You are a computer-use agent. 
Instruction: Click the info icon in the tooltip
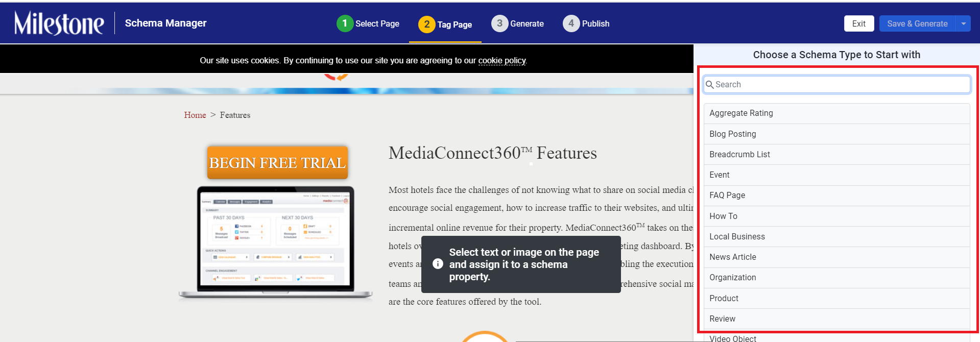tap(438, 264)
